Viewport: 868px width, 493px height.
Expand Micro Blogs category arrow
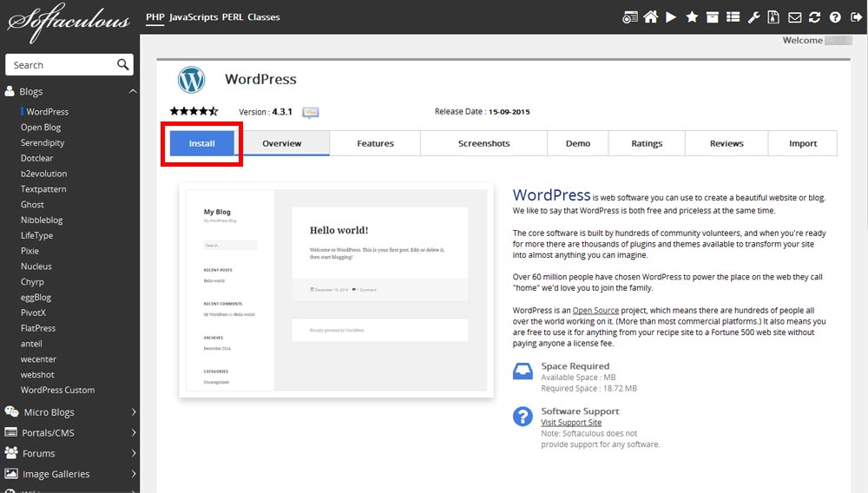point(134,411)
